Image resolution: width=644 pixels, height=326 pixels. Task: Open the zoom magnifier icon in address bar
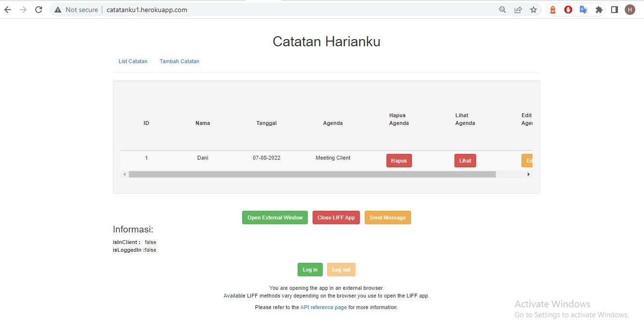tap(503, 10)
